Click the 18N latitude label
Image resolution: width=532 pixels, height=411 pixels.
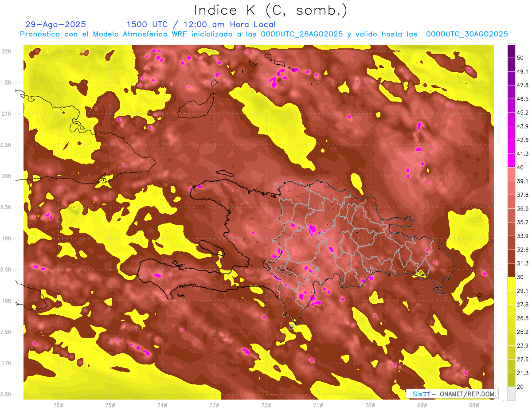coord(7,301)
